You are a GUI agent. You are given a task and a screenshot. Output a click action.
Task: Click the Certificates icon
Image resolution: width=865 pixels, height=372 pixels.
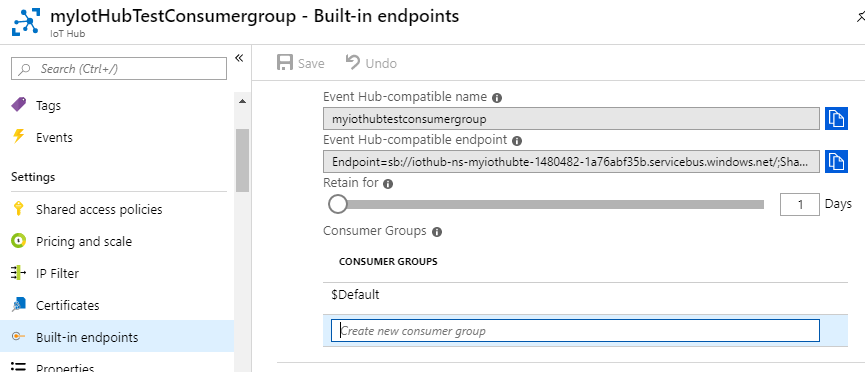tap(19, 305)
